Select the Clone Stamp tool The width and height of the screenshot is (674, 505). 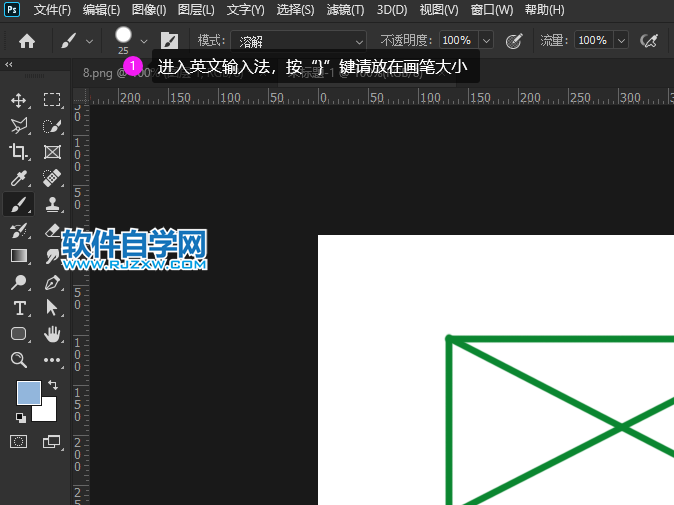pyautogui.click(x=52, y=204)
